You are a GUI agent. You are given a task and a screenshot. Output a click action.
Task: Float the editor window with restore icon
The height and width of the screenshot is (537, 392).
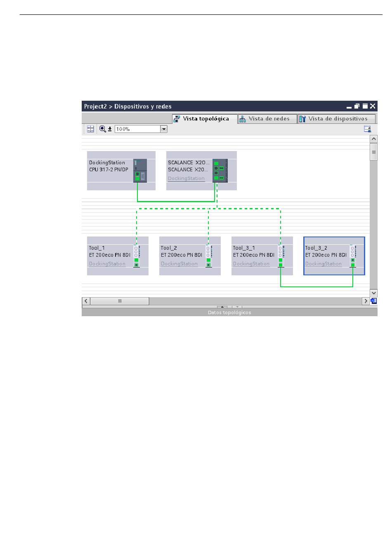tap(357, 106)
